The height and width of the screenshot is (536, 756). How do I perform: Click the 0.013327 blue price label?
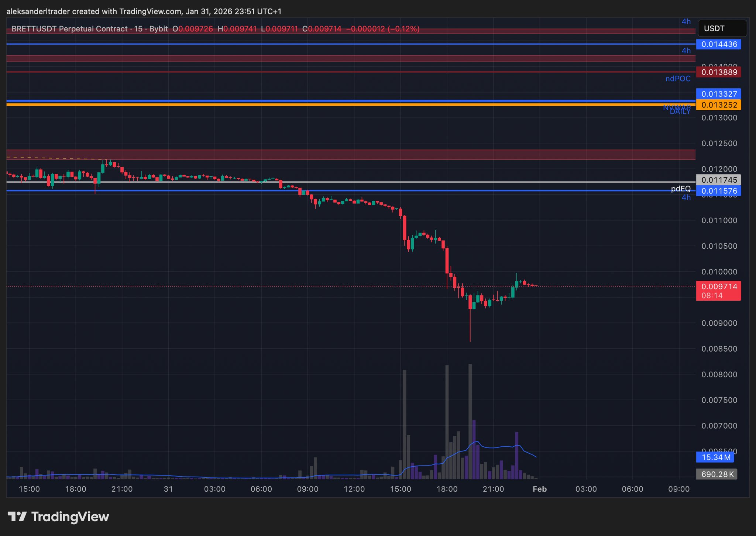click(718, 94)
